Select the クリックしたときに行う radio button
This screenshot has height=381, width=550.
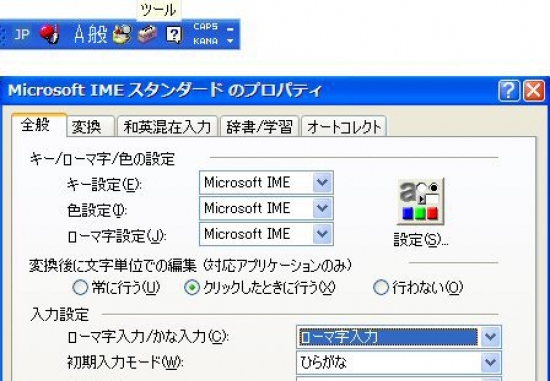(x=192, y=288)
